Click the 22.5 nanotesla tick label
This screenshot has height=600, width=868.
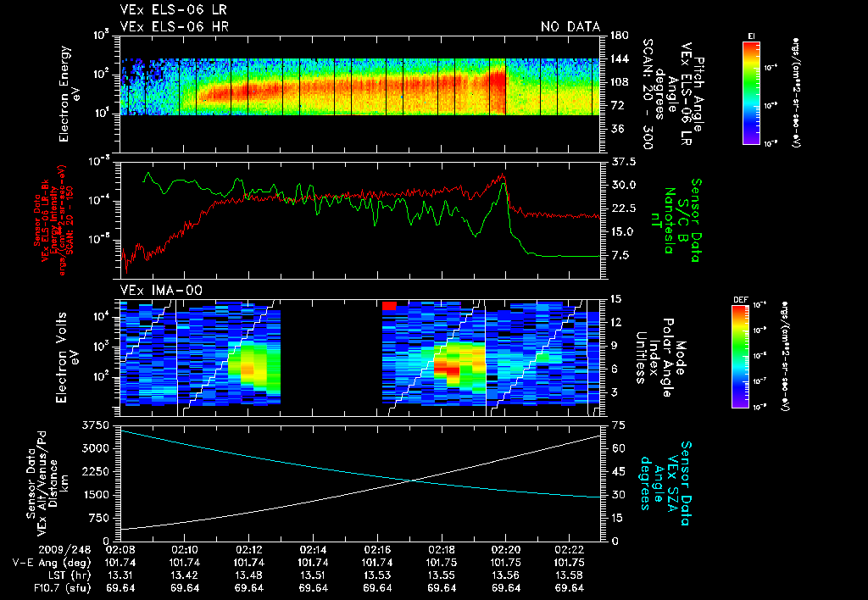623,208
